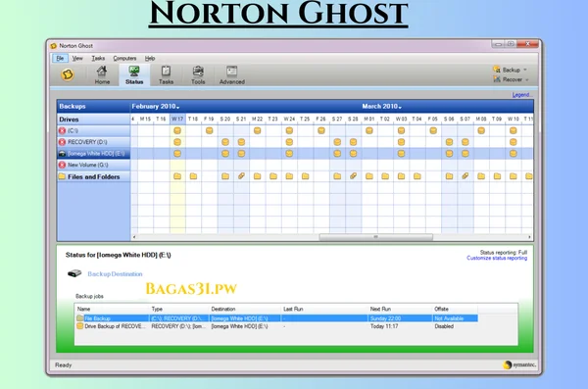Click the folder icon beside Files and Folders

pyautogui.click(x=63, y=176)
